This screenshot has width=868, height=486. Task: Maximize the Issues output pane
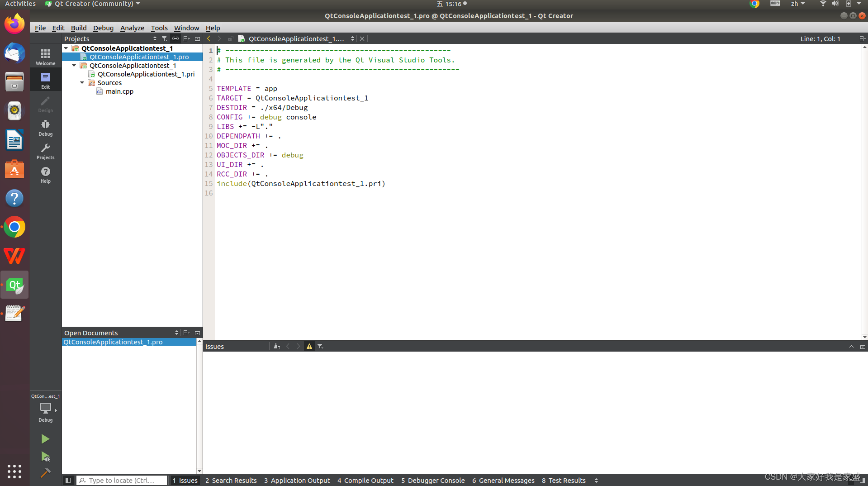coord(851,347)
